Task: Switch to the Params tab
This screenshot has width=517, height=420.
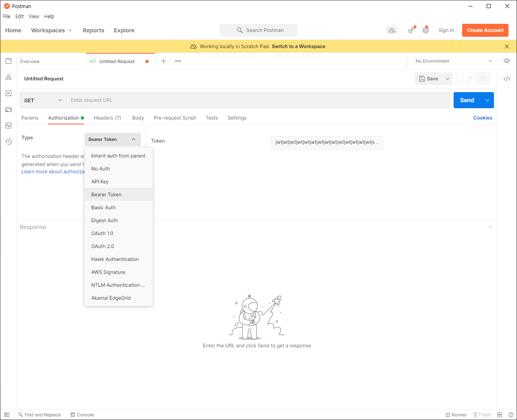Action: click(30, 118)
